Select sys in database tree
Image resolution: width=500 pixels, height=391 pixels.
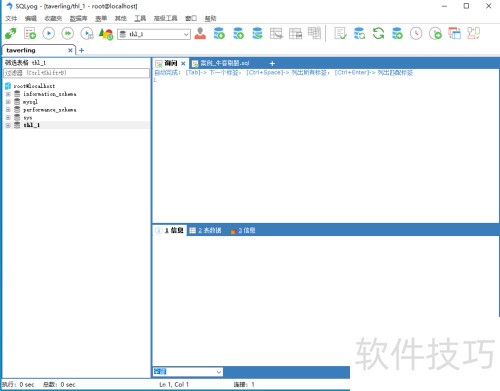(x=28, y=118)
